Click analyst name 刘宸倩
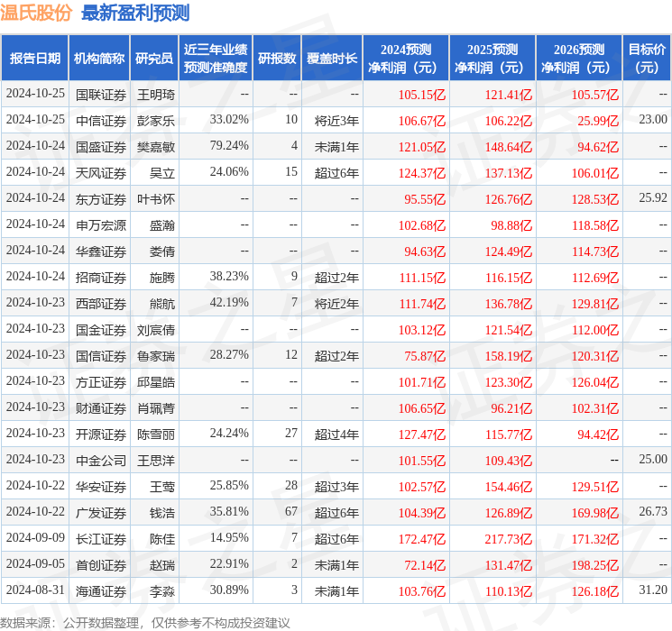Image resolution: width=672 pixels, height=631 pixels. (156, 330)
